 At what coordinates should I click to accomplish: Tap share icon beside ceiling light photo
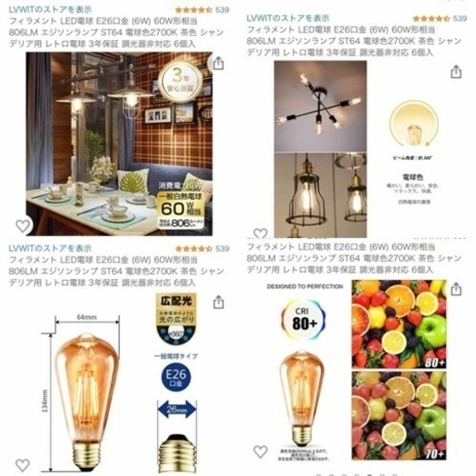click(456, 72)
